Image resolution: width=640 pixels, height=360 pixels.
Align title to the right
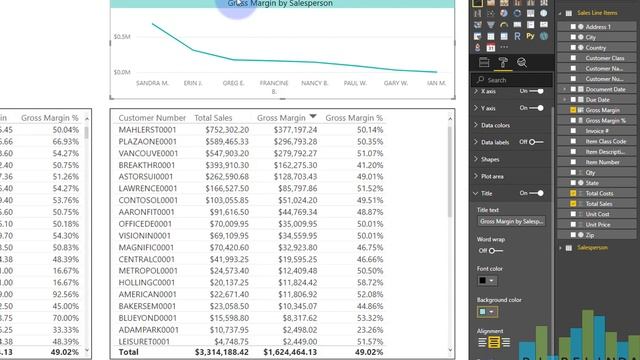506,342
